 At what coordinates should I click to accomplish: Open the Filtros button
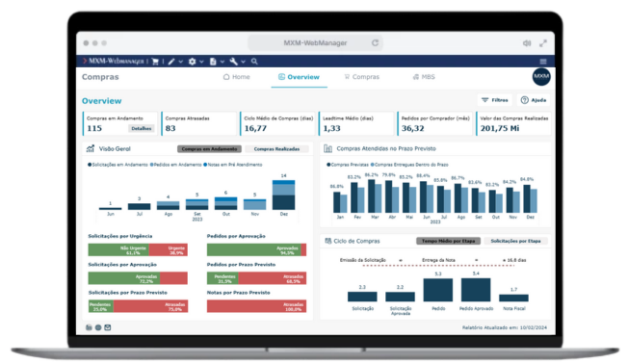click(x=495, y=100)
